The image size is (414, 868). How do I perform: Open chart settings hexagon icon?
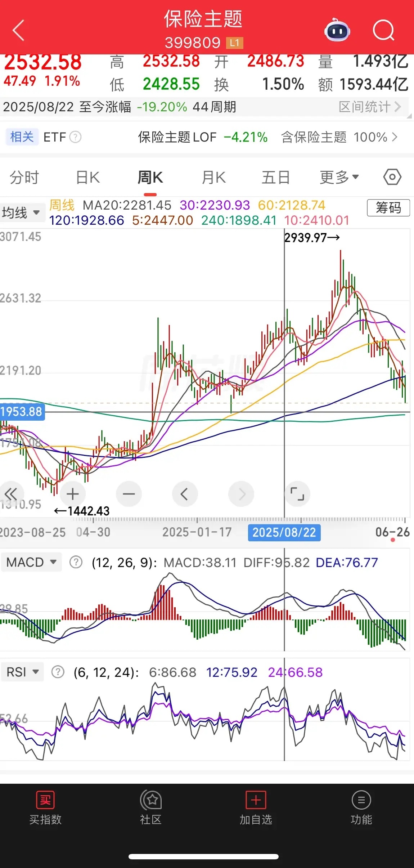[x=392, y=177]
